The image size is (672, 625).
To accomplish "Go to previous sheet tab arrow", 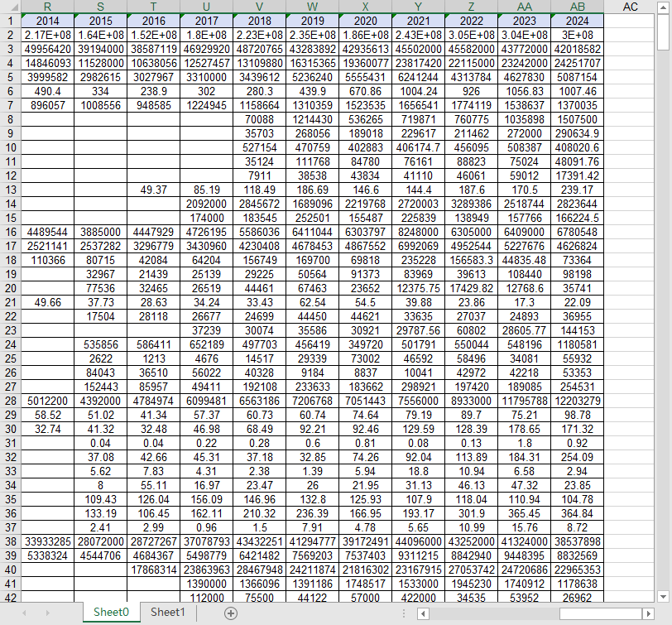I will pos(25,613).
